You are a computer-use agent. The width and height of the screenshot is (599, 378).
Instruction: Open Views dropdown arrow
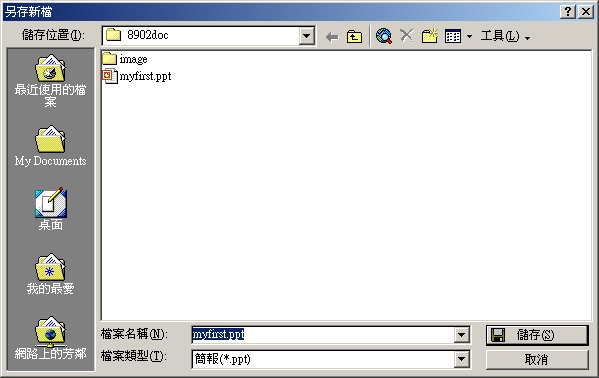469,37
